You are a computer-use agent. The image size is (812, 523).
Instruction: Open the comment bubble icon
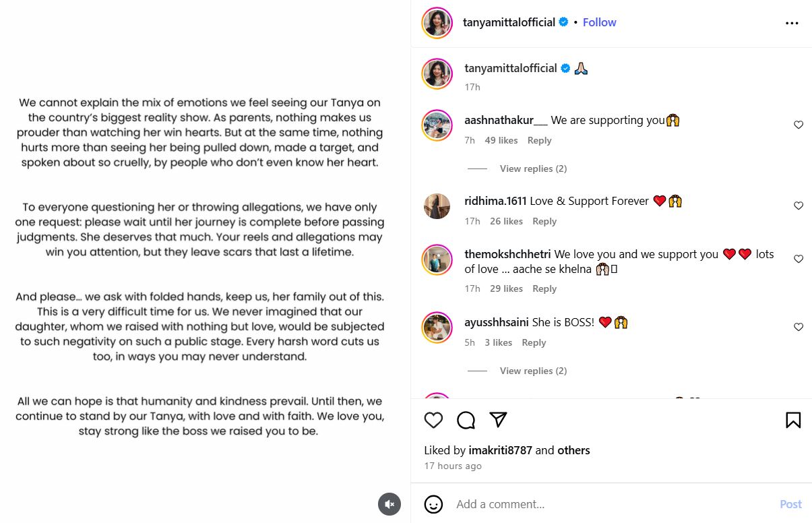(x=466, y=421)
